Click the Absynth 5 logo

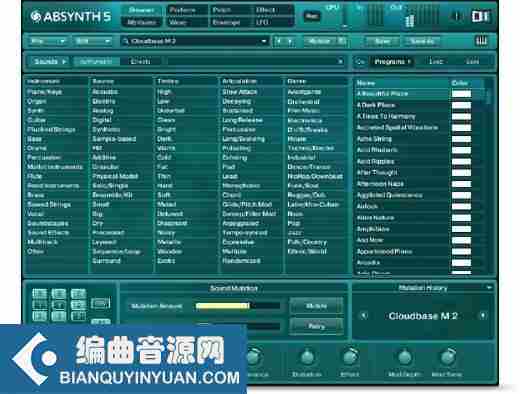click(x=71, y=16)
